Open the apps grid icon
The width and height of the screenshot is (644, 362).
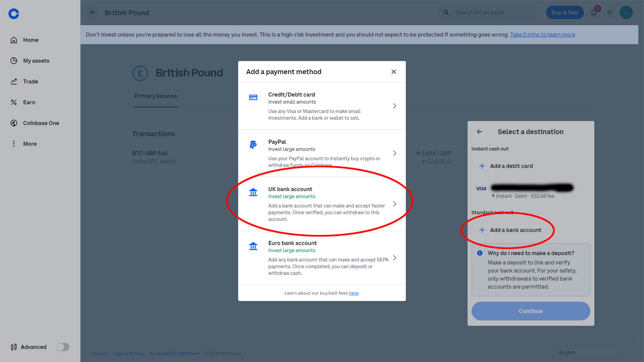(x=610, y=12)
